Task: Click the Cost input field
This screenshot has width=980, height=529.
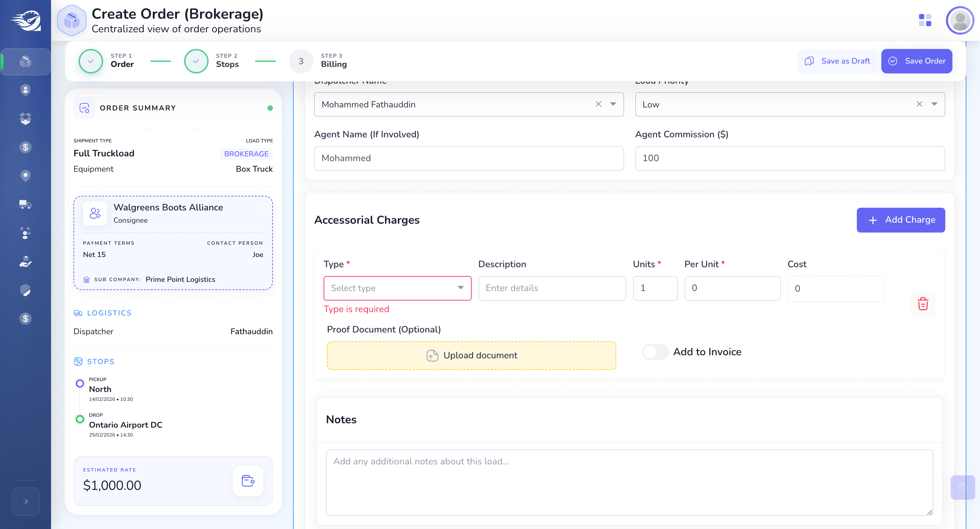Action: click(x=835, y=289)
